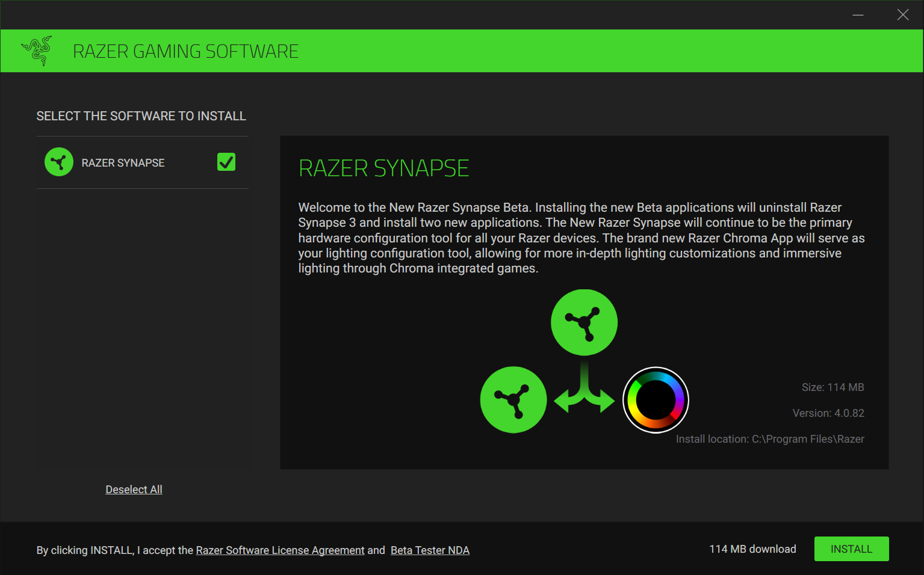Click the green split arrows graphic
The height and width of the screenshot is (575, 924).
tap(584, 387)
